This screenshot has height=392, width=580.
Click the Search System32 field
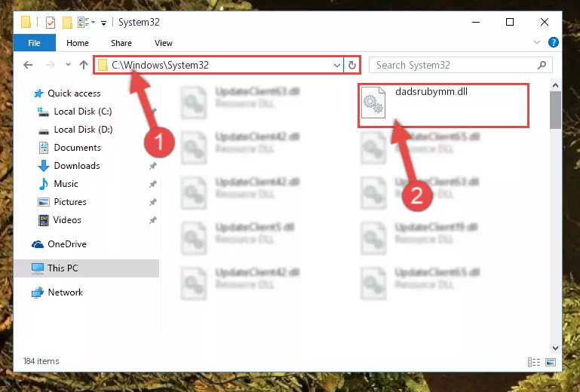click(x=461, y=65)
